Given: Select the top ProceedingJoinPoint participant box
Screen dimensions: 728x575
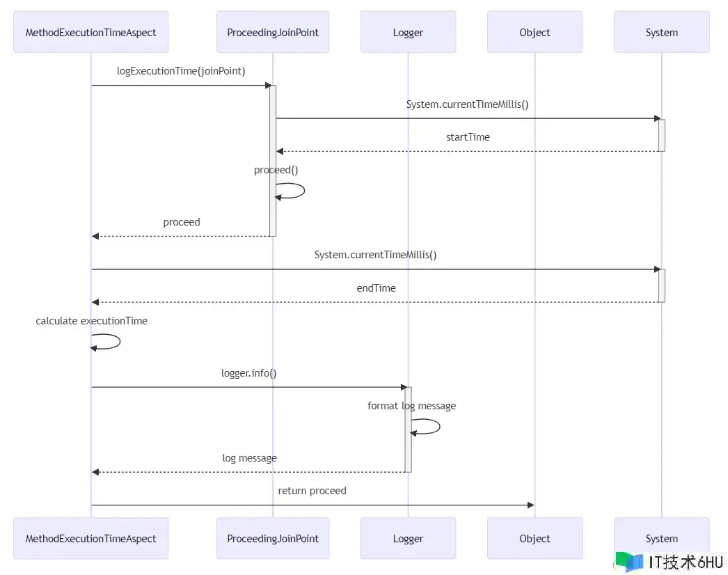Looking at the screenshot, I should click(273, 32).
